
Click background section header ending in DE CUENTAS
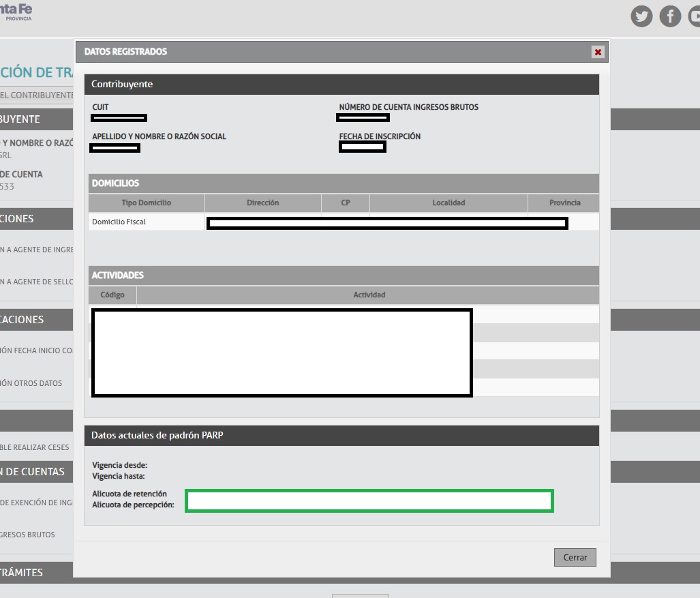[x=36, y=472]
